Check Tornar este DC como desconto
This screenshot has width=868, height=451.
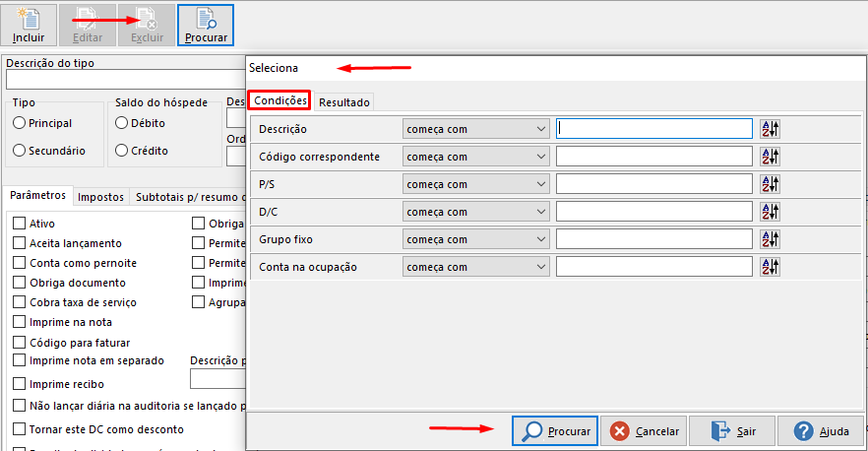[x=20, y=428]
